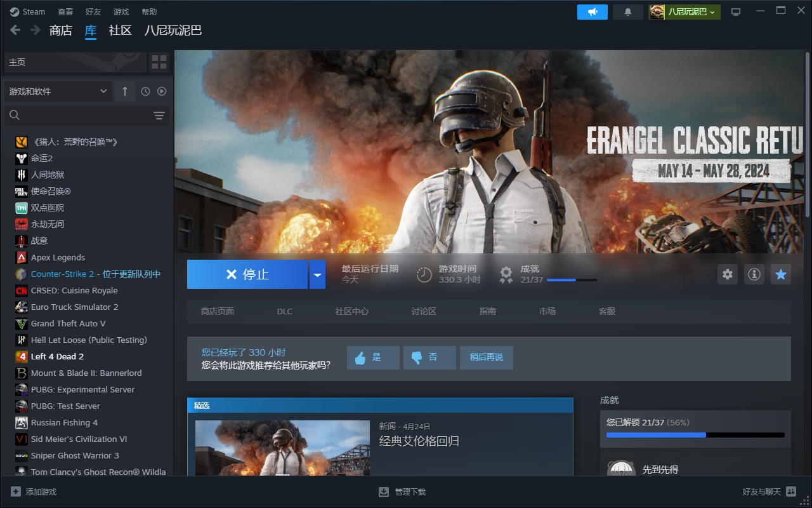Click the announcements megaphone icon
This screenshot has height=508, width=812.
point(592,12)
